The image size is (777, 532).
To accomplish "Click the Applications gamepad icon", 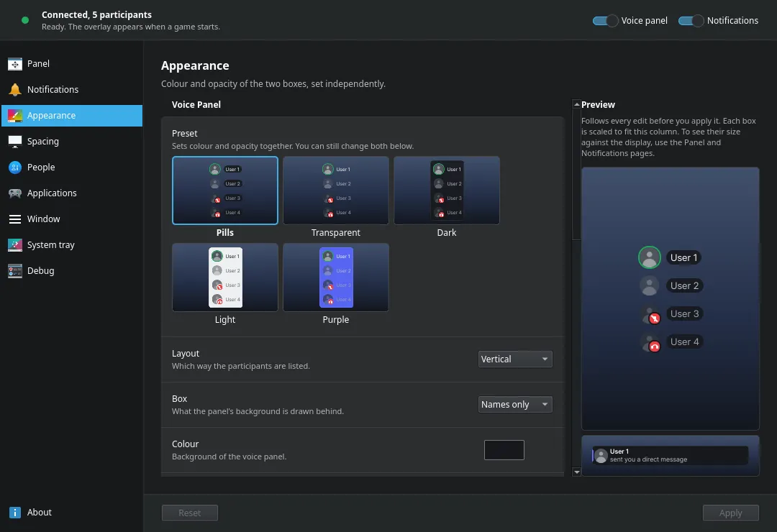I will (x=15, y=193).
